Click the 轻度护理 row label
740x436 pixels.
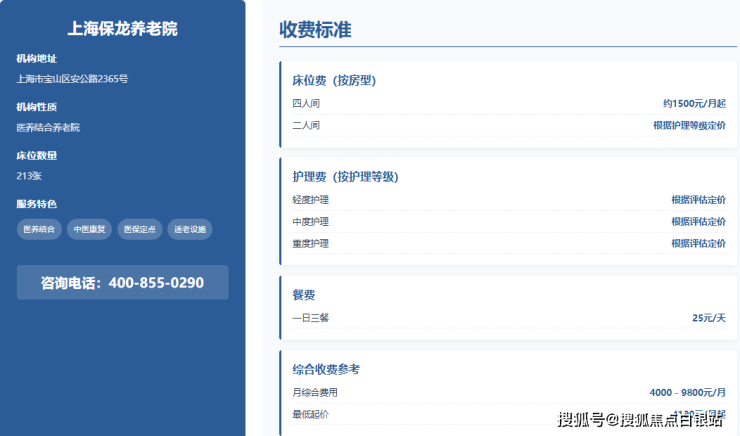[x=311, y=200]
